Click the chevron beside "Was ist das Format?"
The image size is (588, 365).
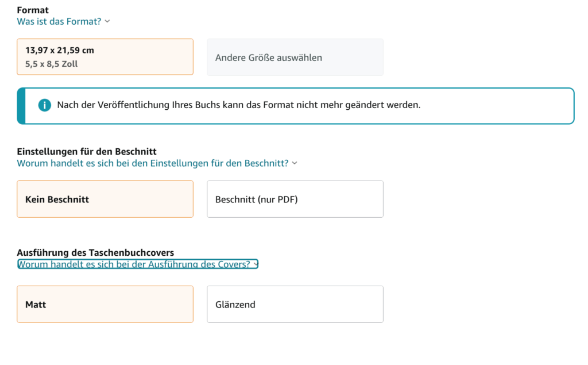(107, 21)
